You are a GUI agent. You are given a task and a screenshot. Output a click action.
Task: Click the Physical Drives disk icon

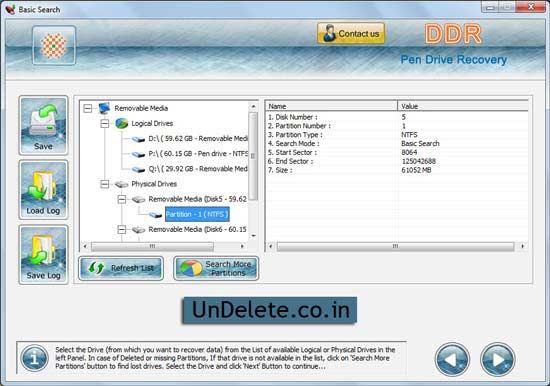(121, 184)
